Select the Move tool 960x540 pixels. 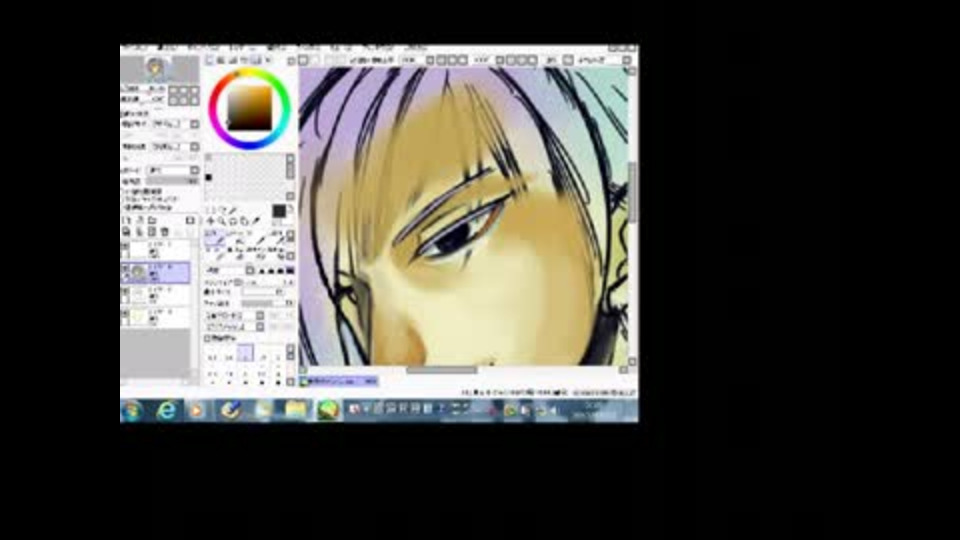tap(211, 221)
